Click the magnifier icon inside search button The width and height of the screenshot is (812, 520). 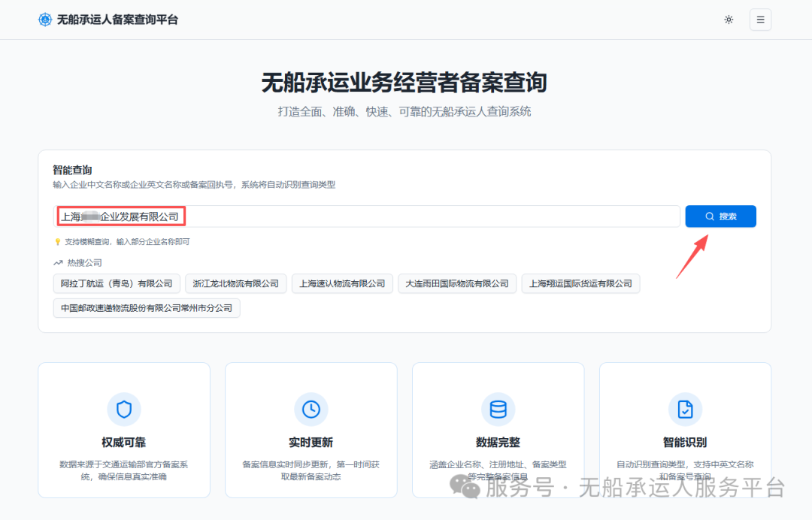point(710,216)
